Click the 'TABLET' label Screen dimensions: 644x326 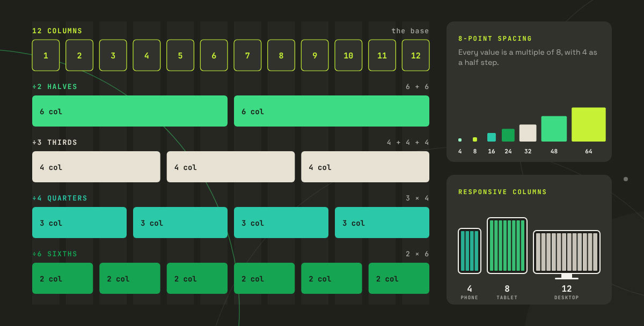[x=507, y=298]
